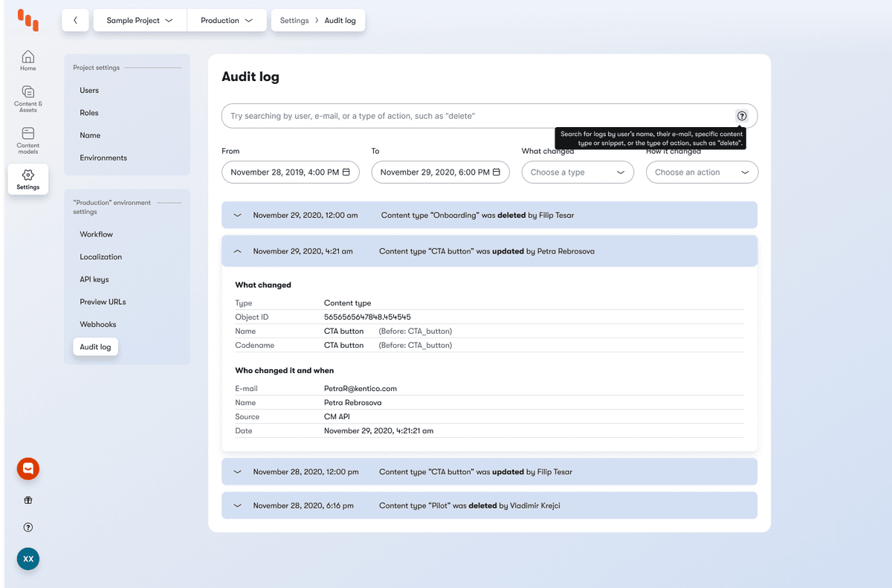The width and height of the screenshot is (892, 588).
Task: Click the search help question icon
Action: (x=741, y=116)
